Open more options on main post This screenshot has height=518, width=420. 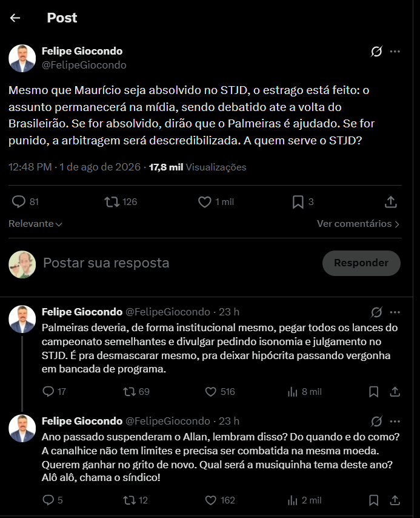click(395, 51)
